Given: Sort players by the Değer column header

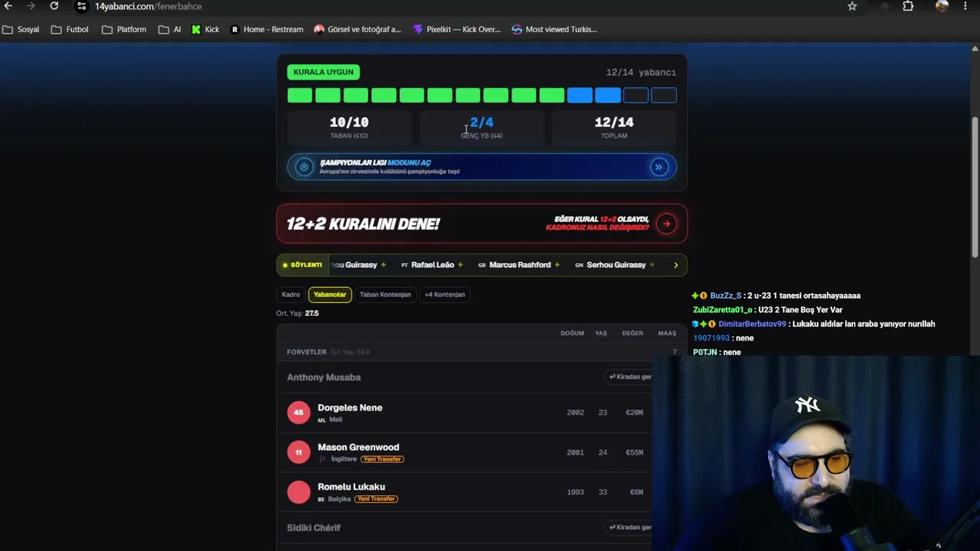Looking at the screenshot, I should 632,333.
